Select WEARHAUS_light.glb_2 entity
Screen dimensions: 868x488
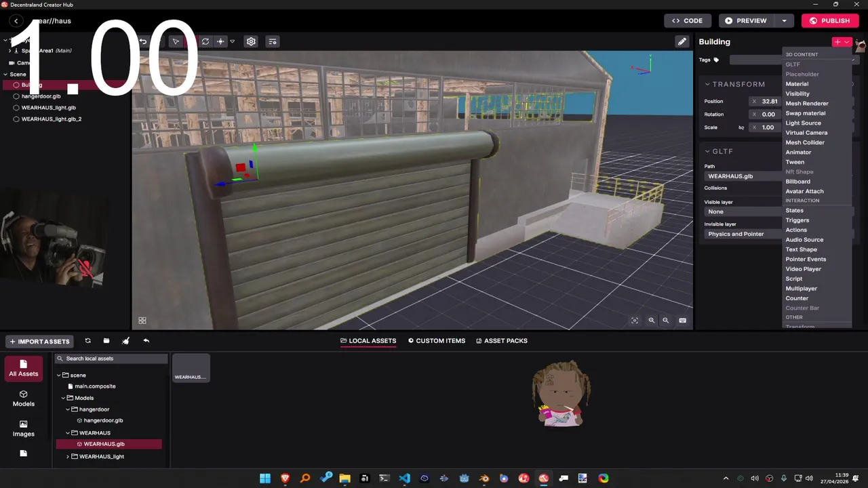click(52, 119)
